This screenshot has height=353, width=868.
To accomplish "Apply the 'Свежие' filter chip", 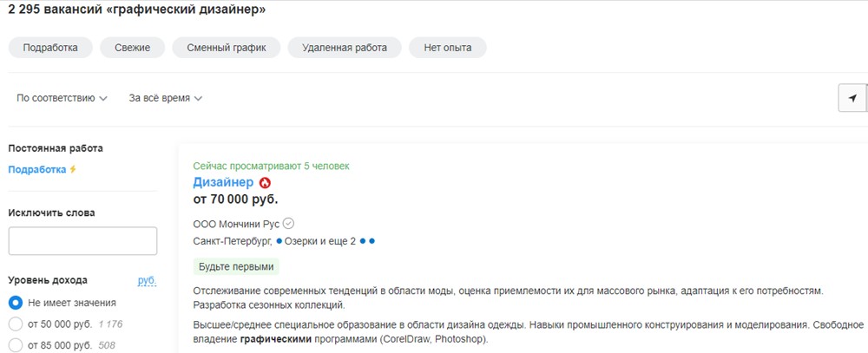I will tap(132, 47).
